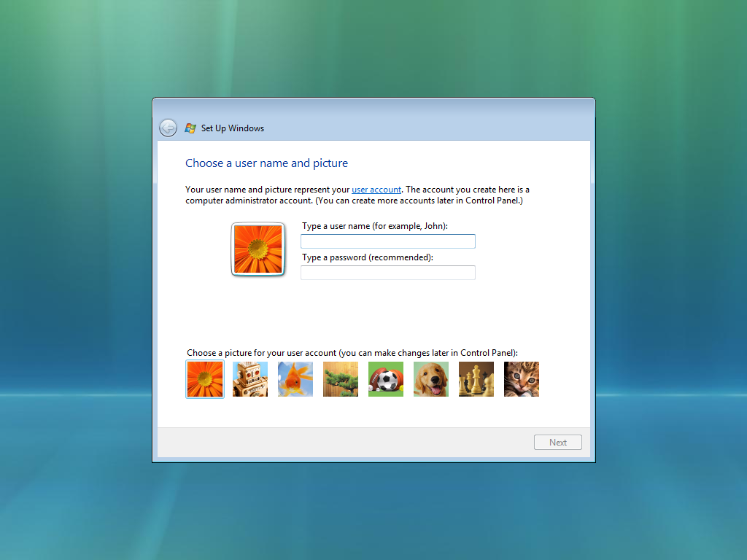Select the bonsai tree account picture
Viewport: 747px width, 560px height.
pyautogui.click(x=341, y=379)
